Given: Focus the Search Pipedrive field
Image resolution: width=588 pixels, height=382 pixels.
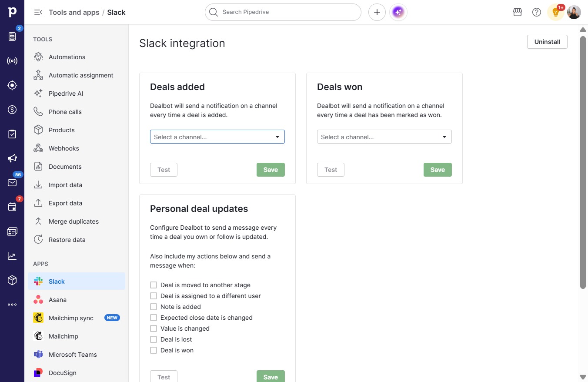Looking at the screenshot, I should [x=283, y=12].
